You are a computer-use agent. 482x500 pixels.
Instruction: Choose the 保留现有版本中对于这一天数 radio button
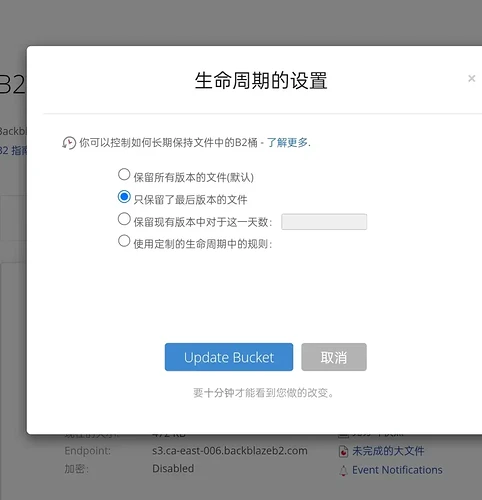tap(124, 219)
